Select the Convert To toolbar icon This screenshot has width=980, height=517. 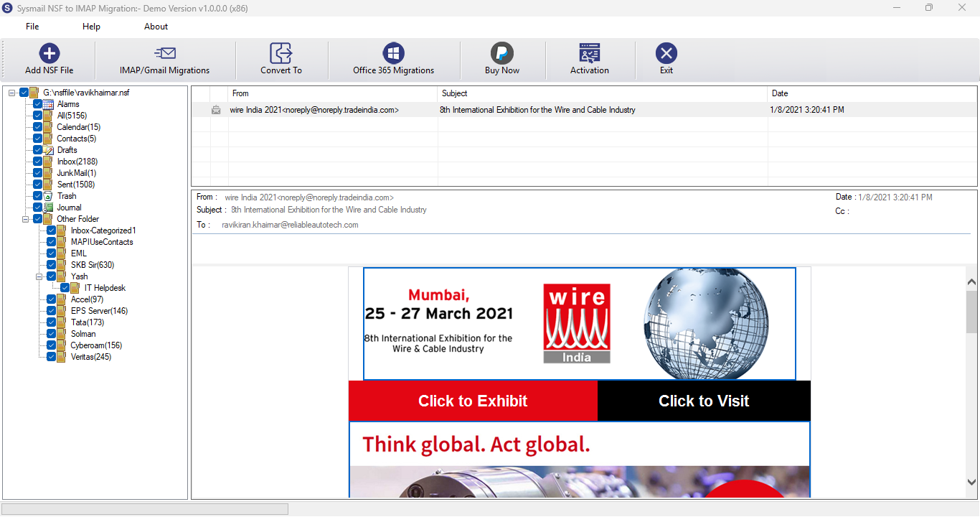[x=281, y=53]
